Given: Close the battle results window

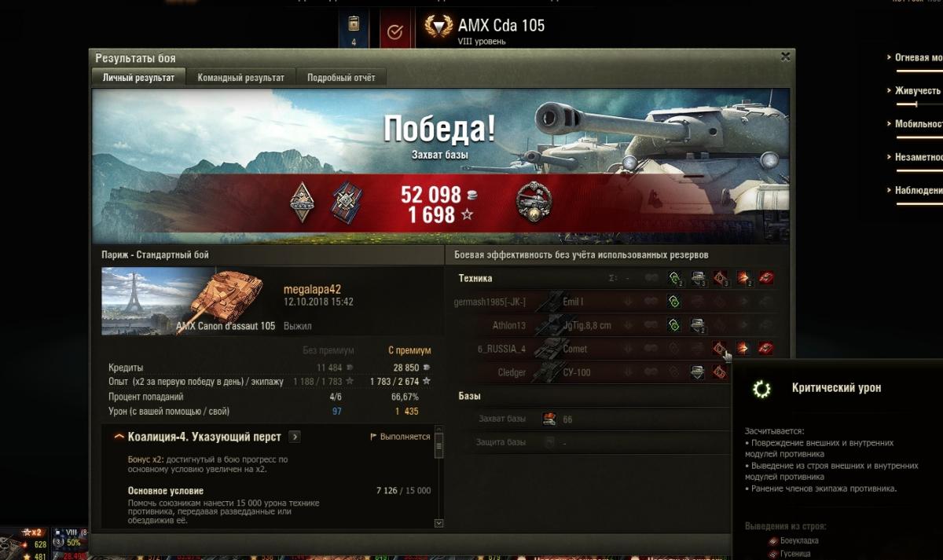Looking at the screenshot, I should [785, 57].
